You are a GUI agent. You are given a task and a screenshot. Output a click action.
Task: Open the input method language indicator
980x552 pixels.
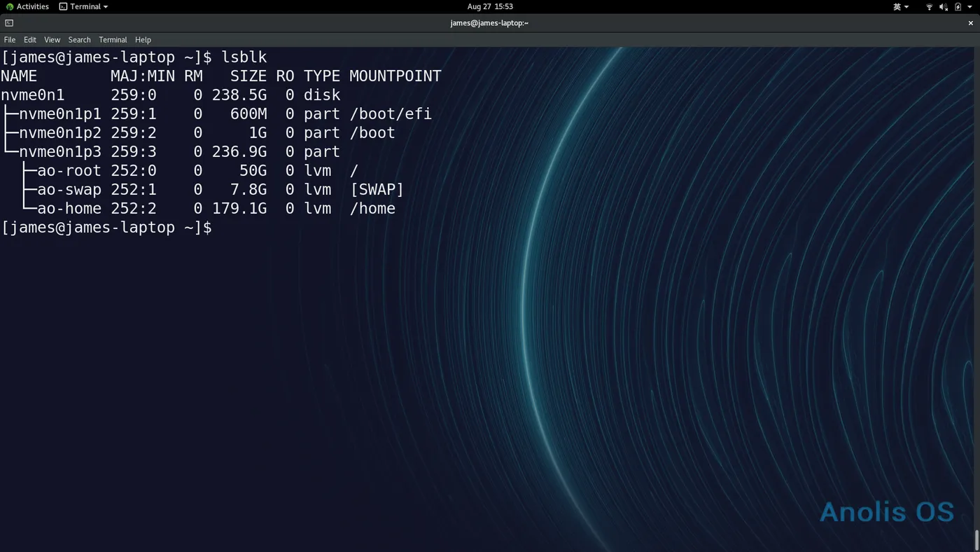901,6
